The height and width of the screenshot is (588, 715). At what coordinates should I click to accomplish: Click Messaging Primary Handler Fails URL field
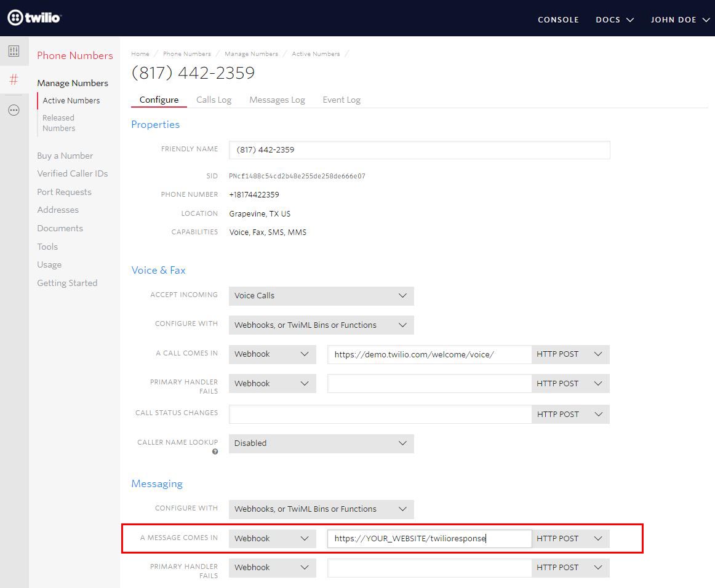click(x=429, y=568)
